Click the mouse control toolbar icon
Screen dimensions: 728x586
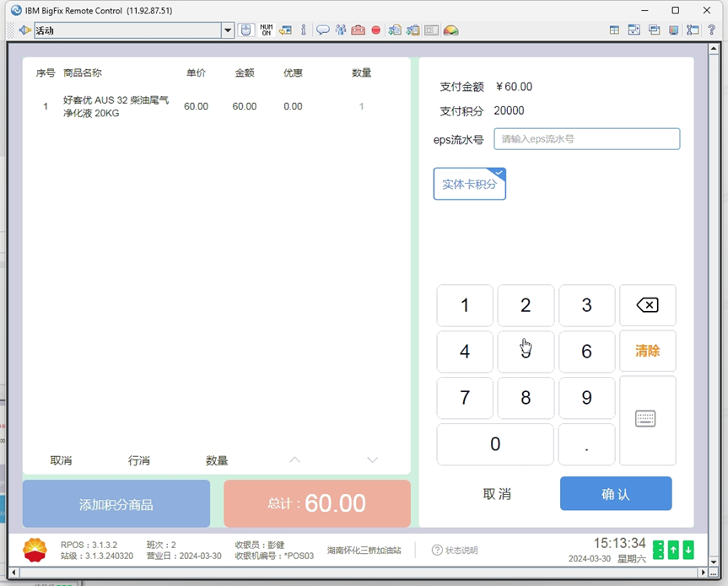click(245, 30)
